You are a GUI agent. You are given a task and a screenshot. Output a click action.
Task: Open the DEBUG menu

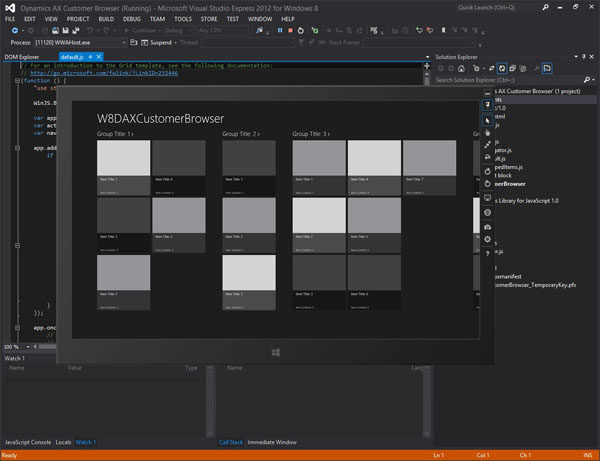132,19
